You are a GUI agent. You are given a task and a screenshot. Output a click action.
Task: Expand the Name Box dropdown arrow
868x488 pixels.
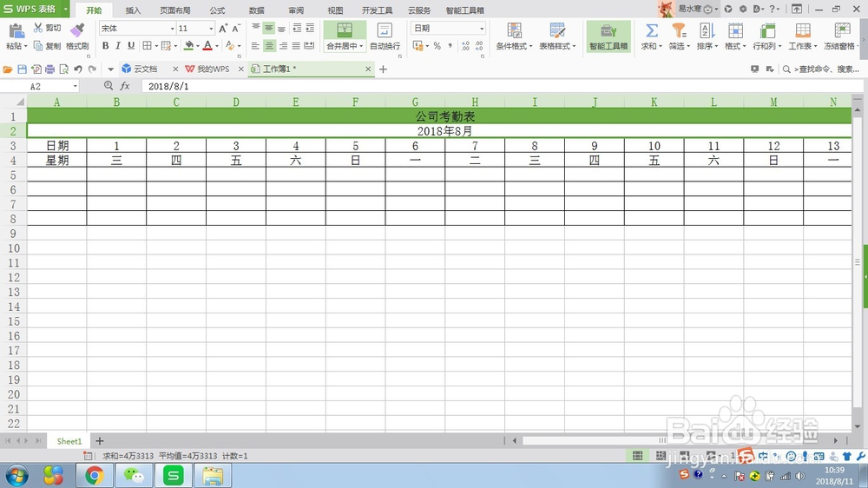coord(75,87)
